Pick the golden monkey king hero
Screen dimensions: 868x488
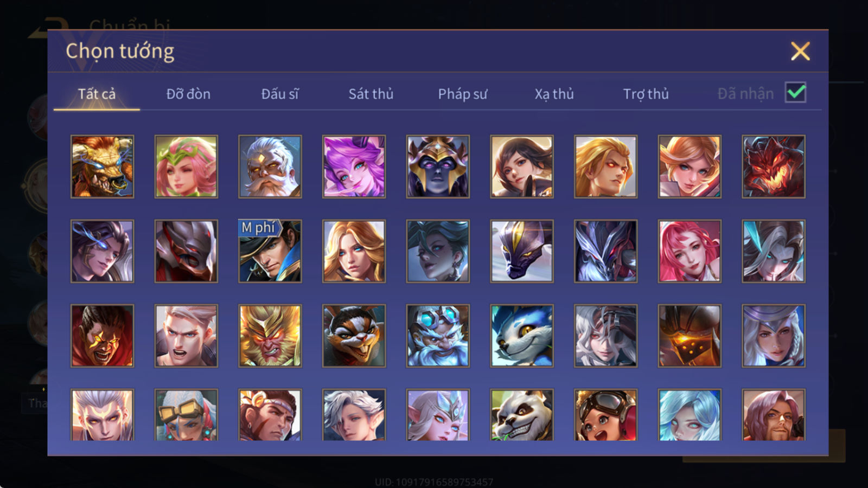[x=270, y=336]
